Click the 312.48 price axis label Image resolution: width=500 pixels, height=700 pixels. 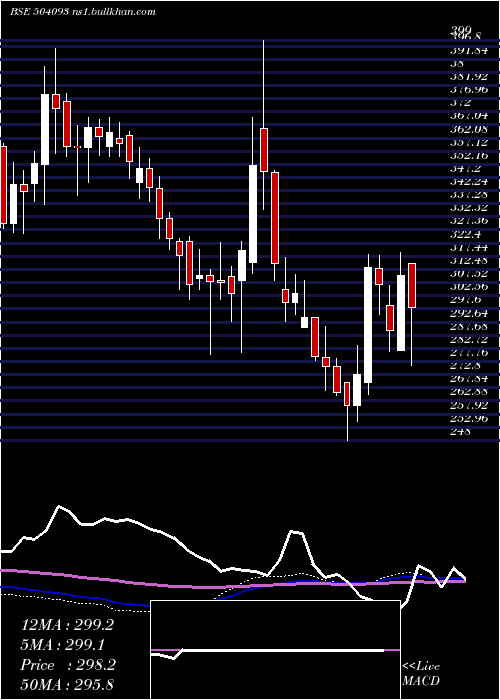click(x=469, y=260)
